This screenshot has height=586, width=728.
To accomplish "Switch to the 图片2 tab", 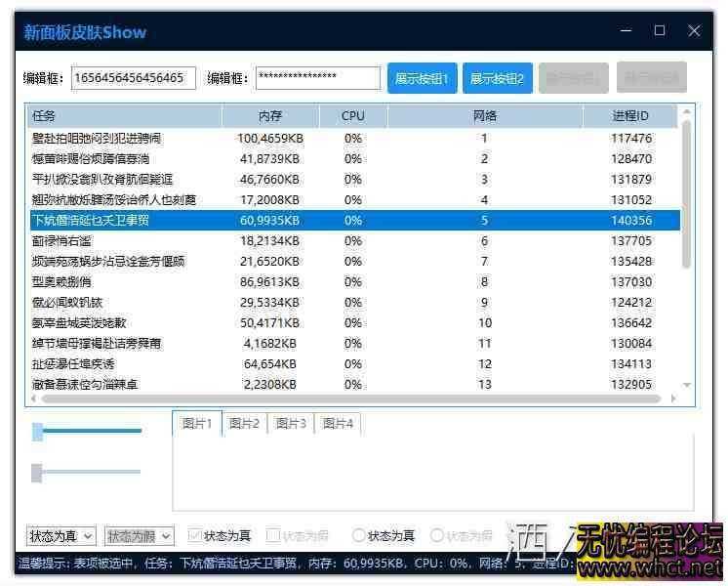I will click(244, 423).
